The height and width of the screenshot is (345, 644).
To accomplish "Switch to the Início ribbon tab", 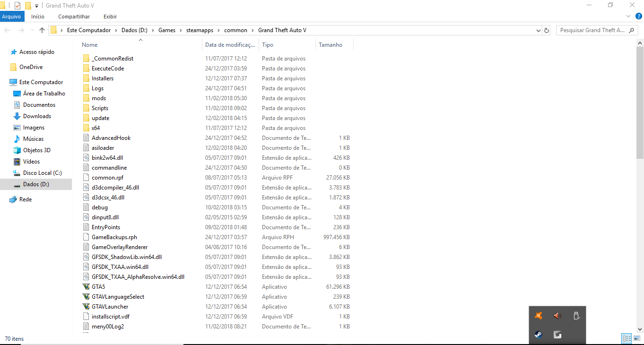I will coord(38,17).
